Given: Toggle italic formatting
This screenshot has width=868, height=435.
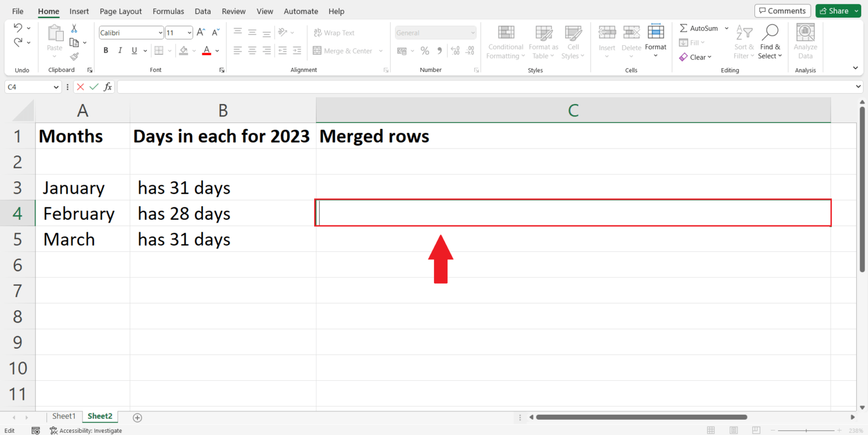Looking at the screenshot, I should [120, 50].
